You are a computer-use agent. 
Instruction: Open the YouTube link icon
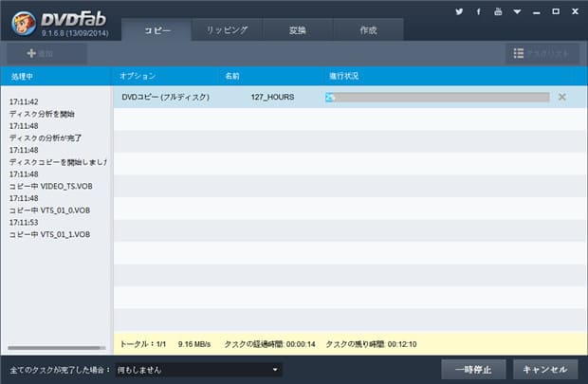pyautogui.click(x=497, y=12)
